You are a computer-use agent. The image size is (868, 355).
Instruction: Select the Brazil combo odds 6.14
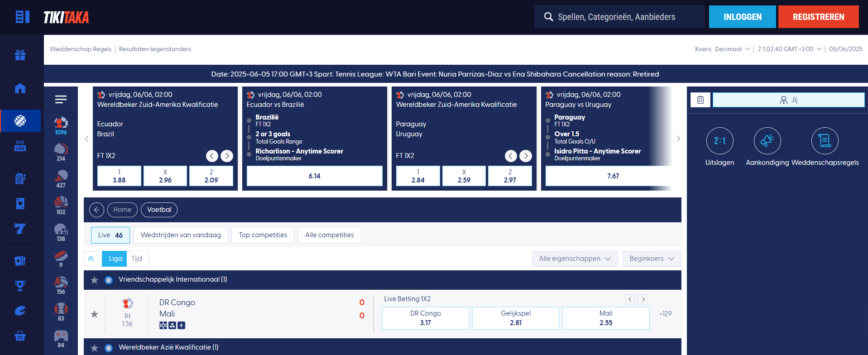point(314,176)
